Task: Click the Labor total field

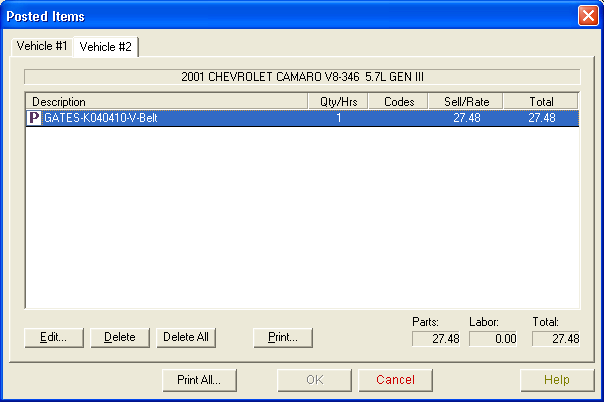Action: point(494,339)
